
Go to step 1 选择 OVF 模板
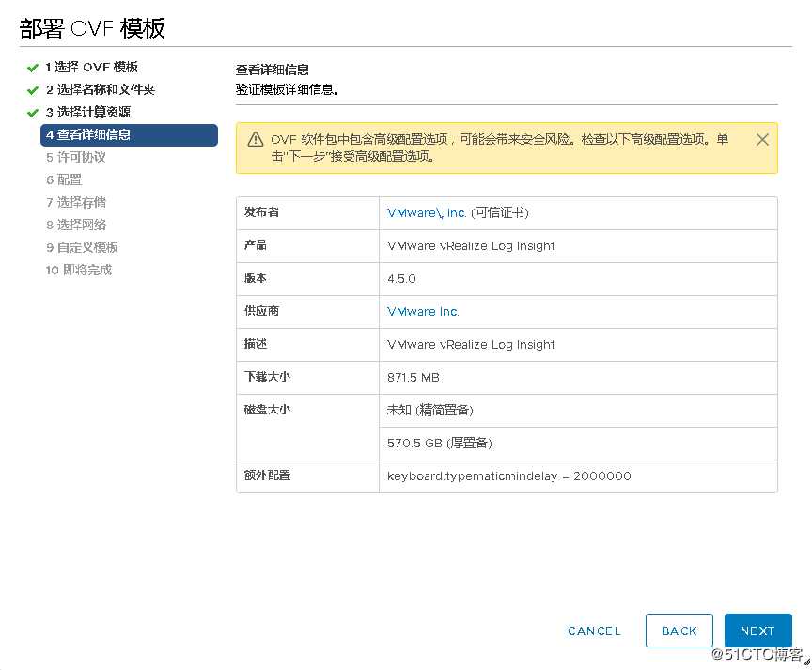click(92, 68)
